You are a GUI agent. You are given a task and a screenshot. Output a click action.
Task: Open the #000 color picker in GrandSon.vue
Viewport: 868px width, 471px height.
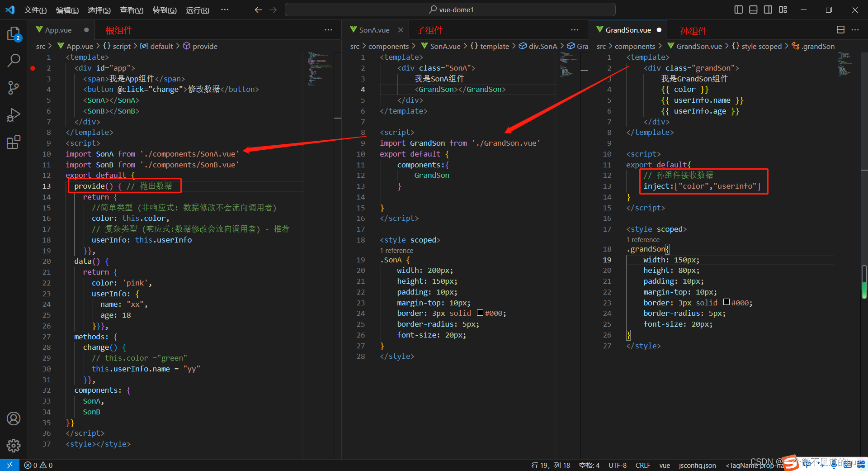click(x=726, y=302)
